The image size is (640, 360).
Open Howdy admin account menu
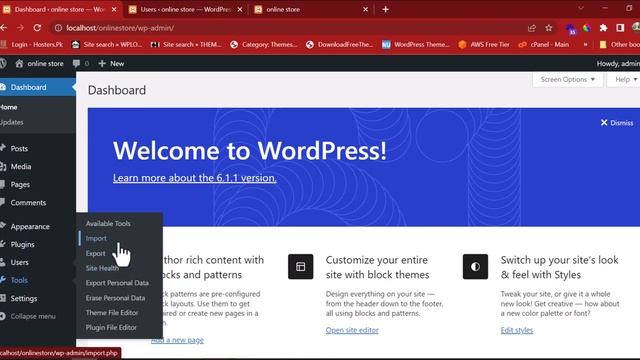618,63
